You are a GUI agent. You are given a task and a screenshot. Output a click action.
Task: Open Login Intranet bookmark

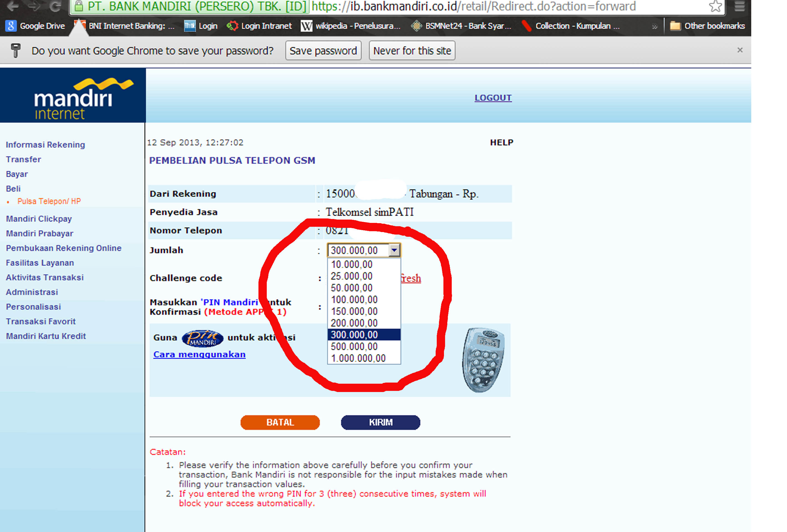[259, 26]
